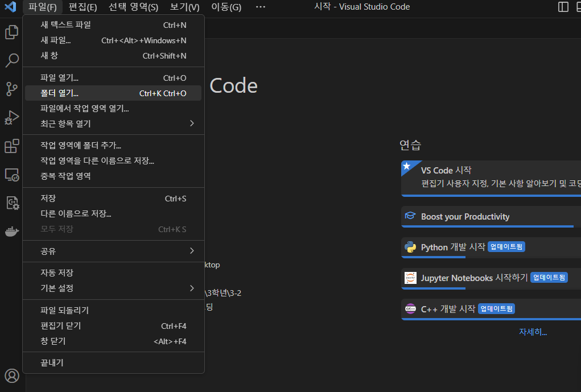Open the container/file settings icon in activity bar

coord(12,203)
